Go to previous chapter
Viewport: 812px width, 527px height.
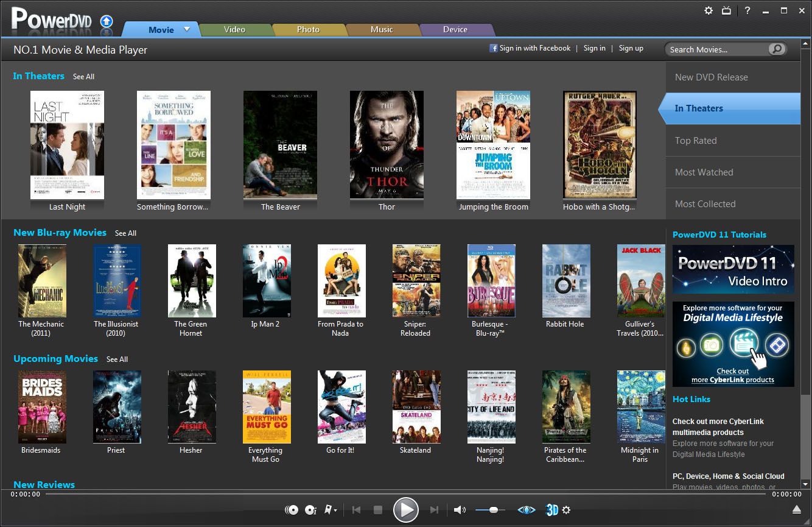point(357,510)
